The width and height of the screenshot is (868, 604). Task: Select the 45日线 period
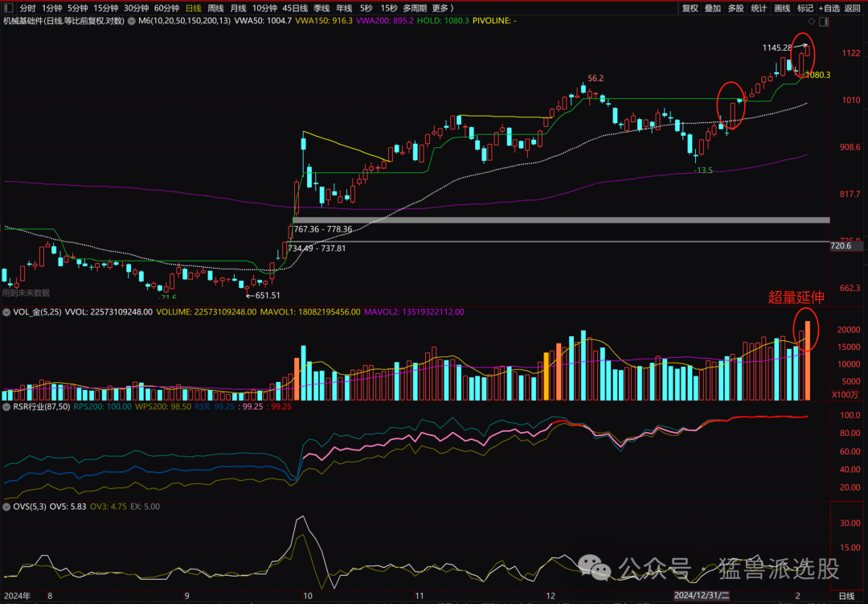tap(295, 8)
